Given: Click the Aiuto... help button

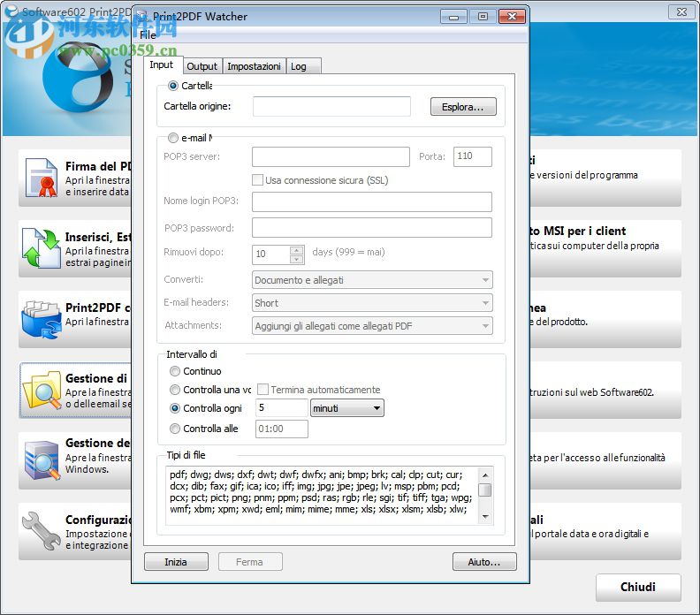Looking at the screenshot, I should tap(484, 562).
